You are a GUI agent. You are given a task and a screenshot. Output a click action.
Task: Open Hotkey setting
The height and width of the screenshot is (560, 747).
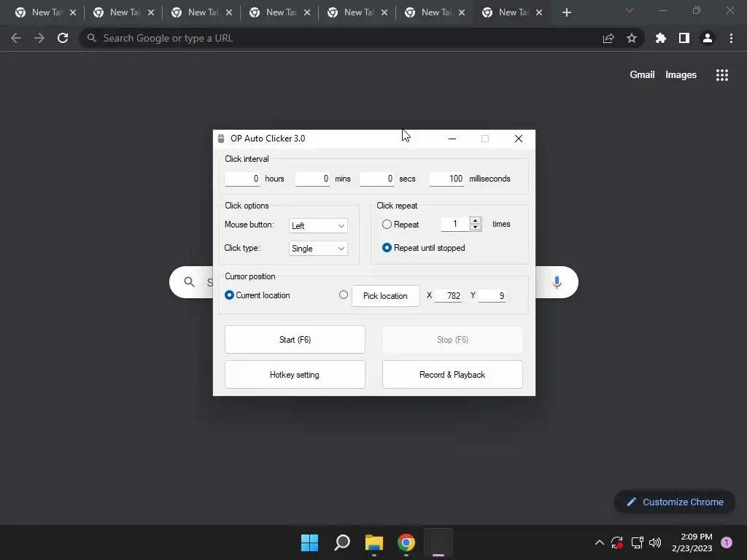pos(295,375)
